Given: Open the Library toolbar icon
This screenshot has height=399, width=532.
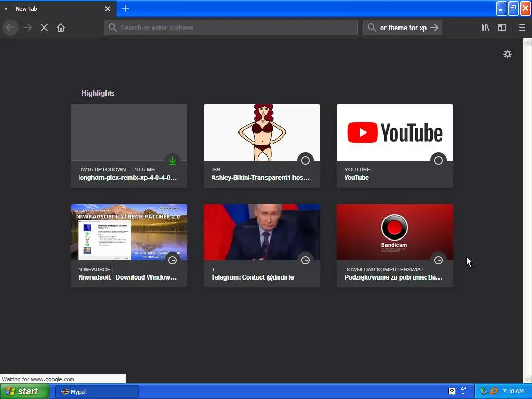Looking at the screenshot, I should tap(485, 28).
